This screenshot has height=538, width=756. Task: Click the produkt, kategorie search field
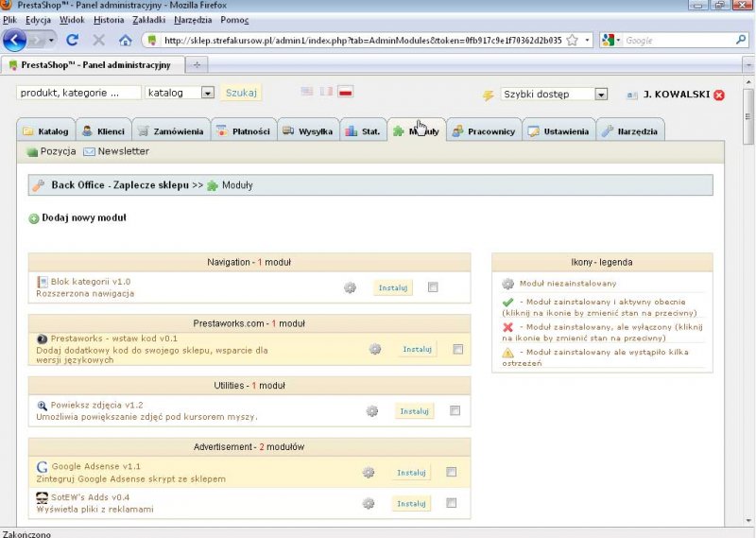(x=79, y=93)
